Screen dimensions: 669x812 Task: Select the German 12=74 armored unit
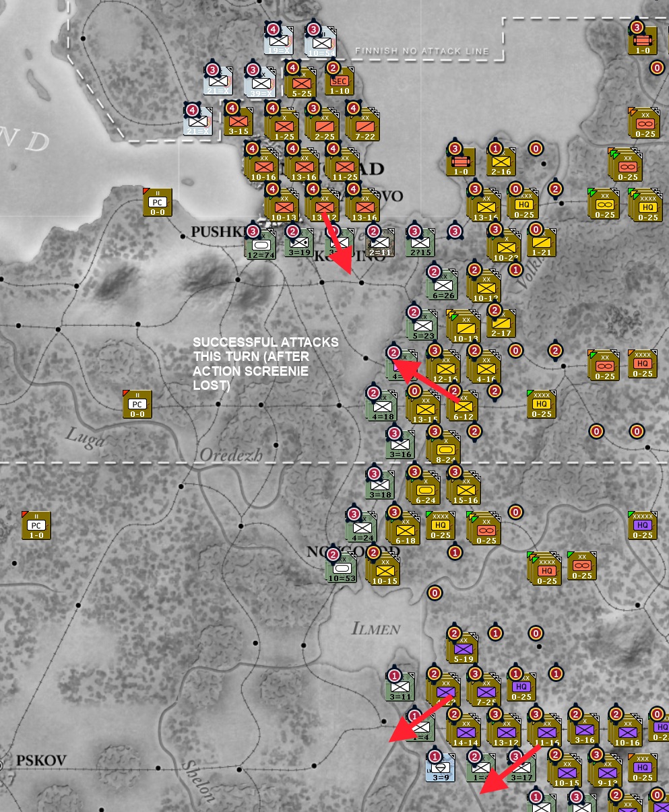262,244
